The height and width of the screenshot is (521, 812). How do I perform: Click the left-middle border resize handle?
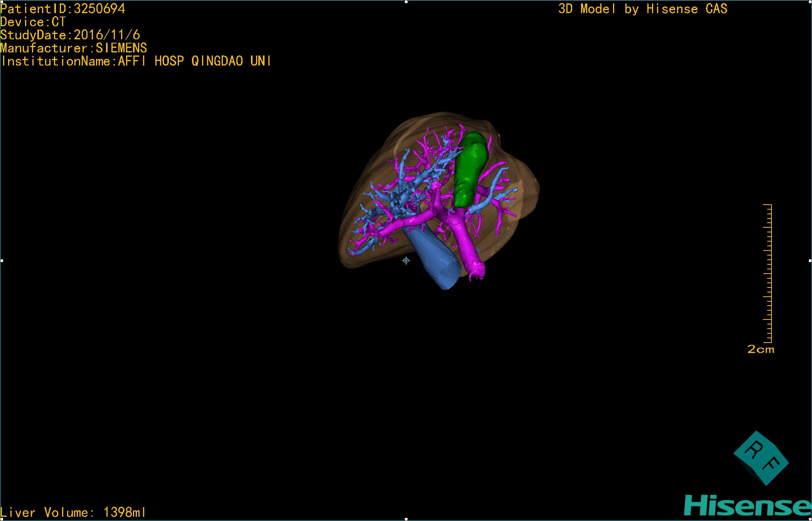[x=2, y=261]
